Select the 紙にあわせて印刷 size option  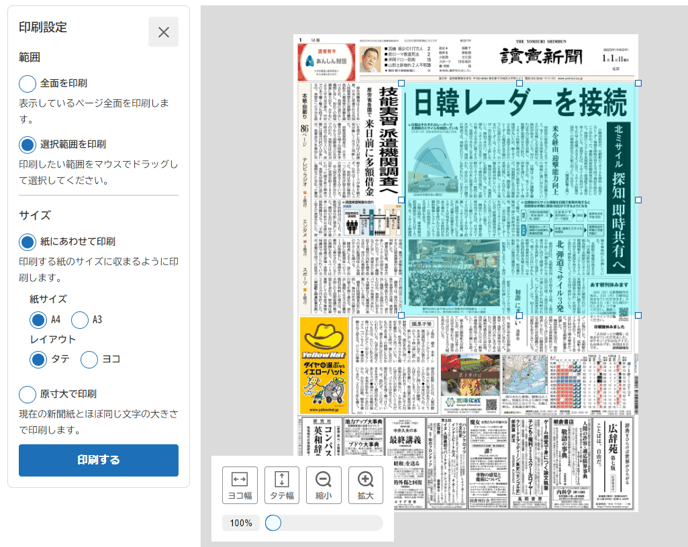tap(28, 241)
